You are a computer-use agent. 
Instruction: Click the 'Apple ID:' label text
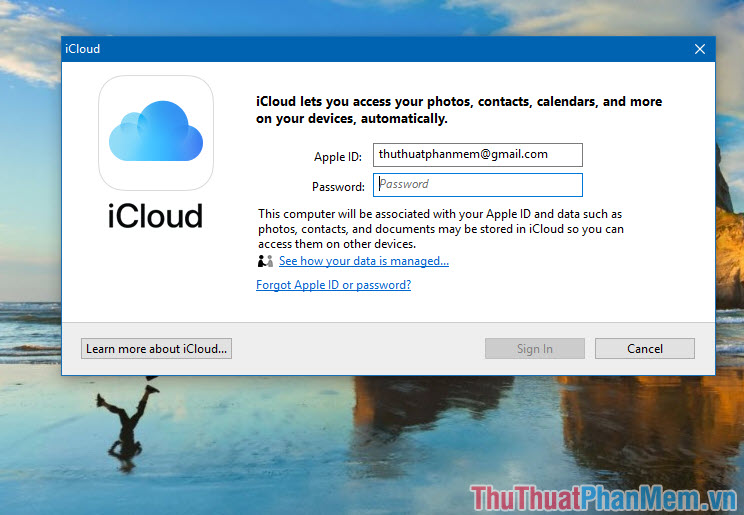point(337,157)
